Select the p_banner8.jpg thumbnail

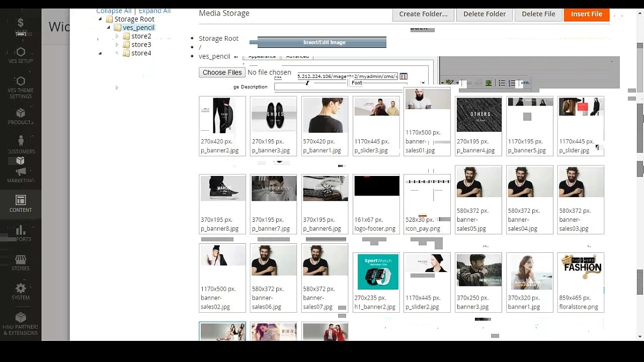tap(222, 205)
